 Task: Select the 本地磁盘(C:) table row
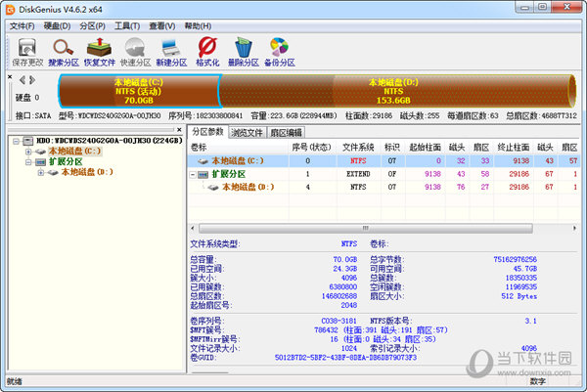tap(384, 161)
